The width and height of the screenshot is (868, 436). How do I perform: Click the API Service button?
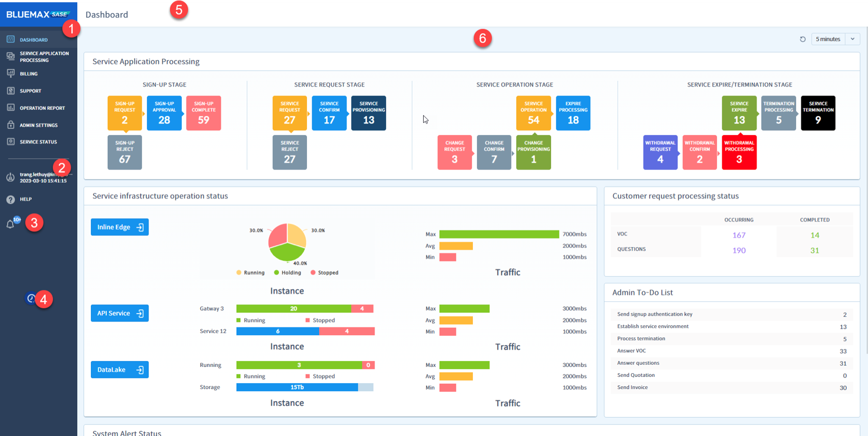[119, 314]
